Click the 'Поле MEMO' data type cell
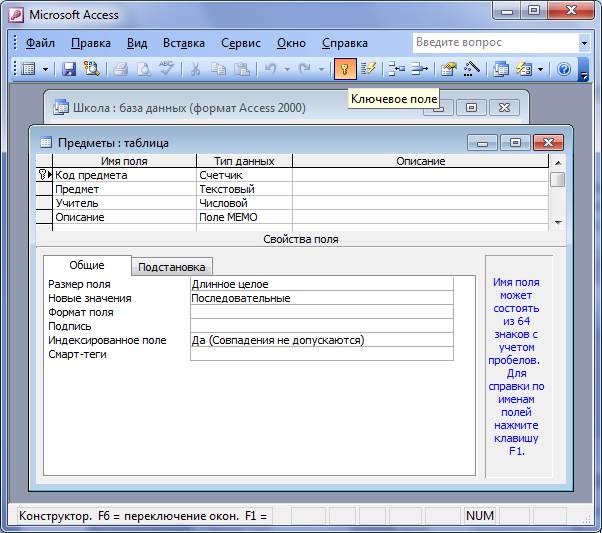Viewport: 602px width, 533px height. click(x=244, y=217)
